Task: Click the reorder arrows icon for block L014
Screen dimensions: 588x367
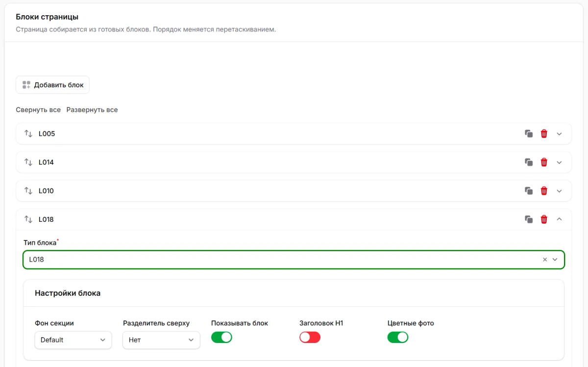Action: point(28,162)
